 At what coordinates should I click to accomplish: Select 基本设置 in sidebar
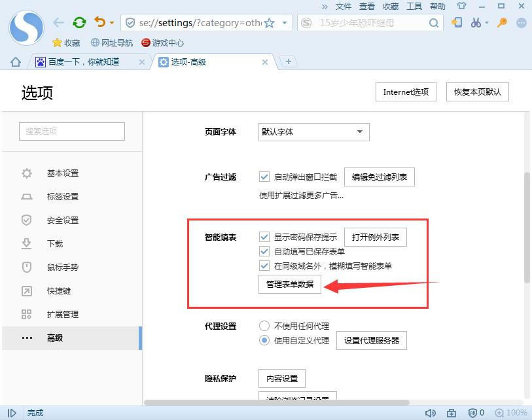tap(72, 173)
